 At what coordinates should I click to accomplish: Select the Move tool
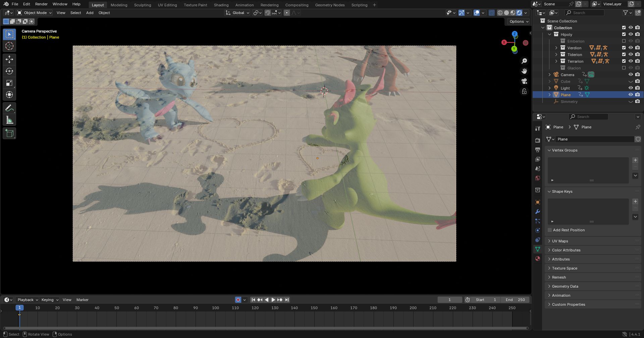point(9,59)
